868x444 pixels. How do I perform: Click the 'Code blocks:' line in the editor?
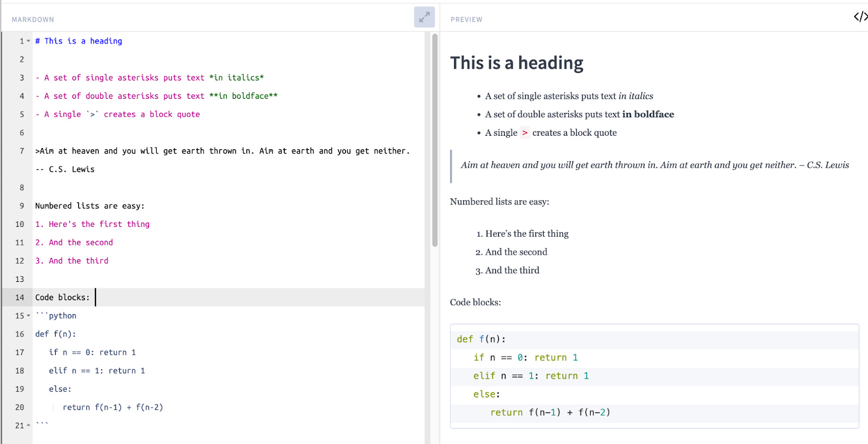click(x=62, y=297)
